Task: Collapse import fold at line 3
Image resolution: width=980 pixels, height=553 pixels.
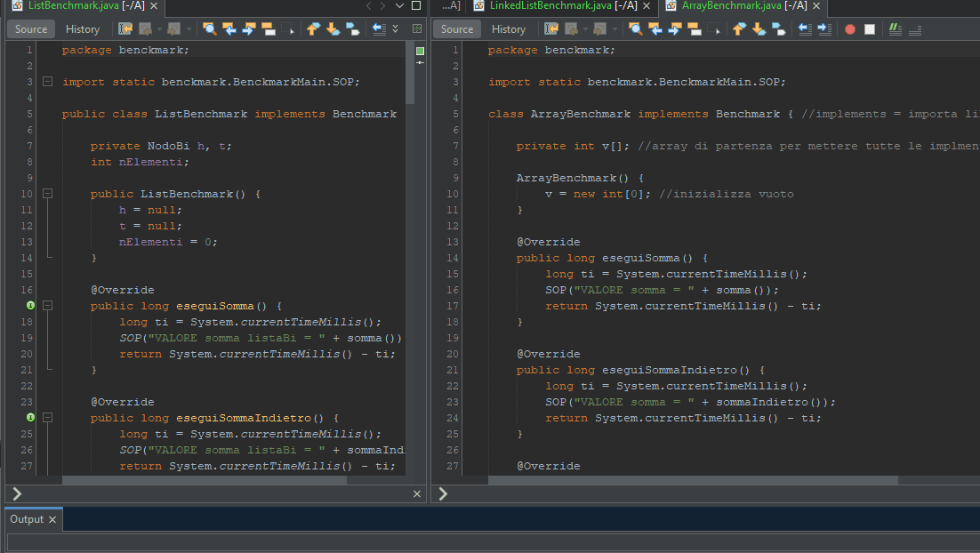Action: click(x=47, y=82)
